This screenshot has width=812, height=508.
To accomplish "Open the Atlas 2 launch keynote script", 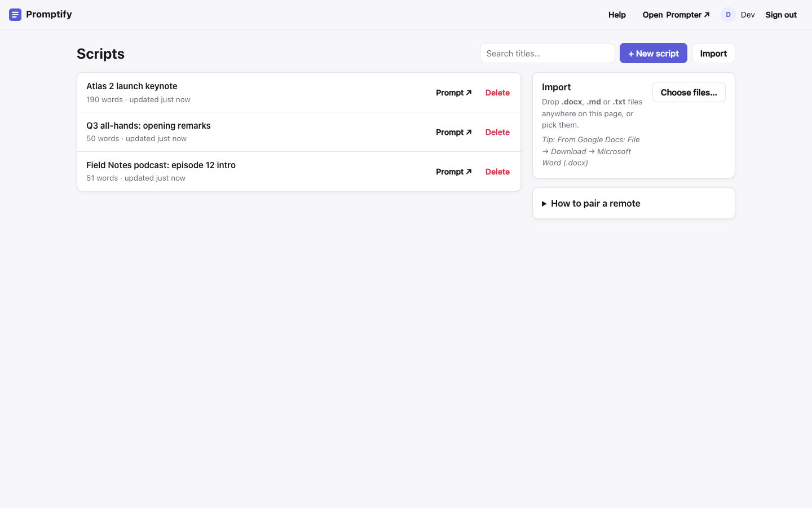I will (x=132, y=86).
